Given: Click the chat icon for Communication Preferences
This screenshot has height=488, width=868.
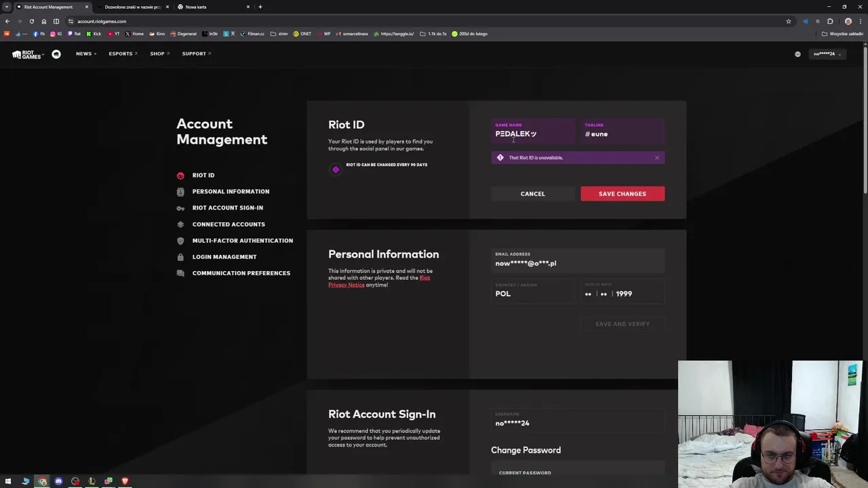Looking at the screenshot, I should point(180,273).
